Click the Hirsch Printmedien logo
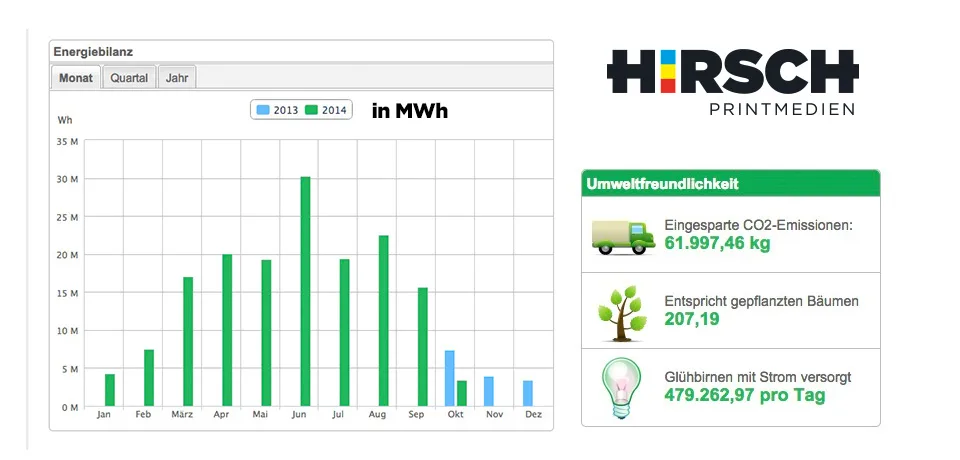 click(732, 81)
